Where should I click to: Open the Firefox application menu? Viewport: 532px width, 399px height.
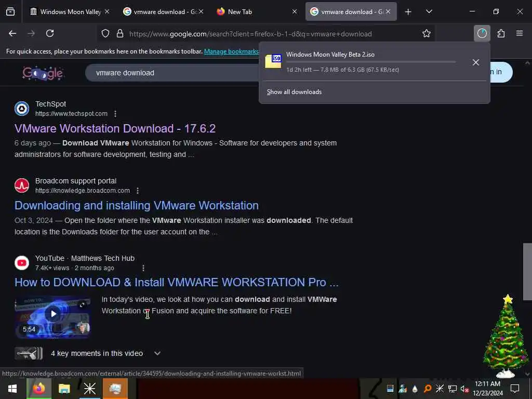coord(520,33)
